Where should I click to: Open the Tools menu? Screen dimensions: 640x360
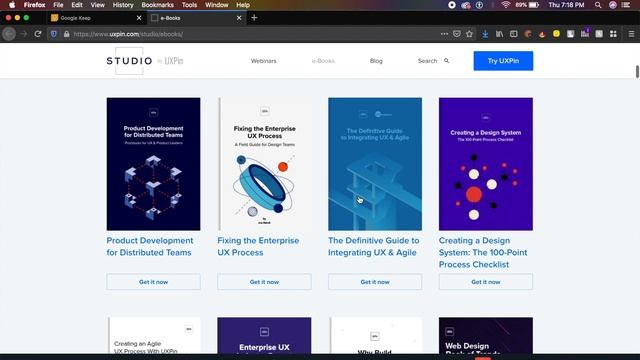click(x=189, y=5)
